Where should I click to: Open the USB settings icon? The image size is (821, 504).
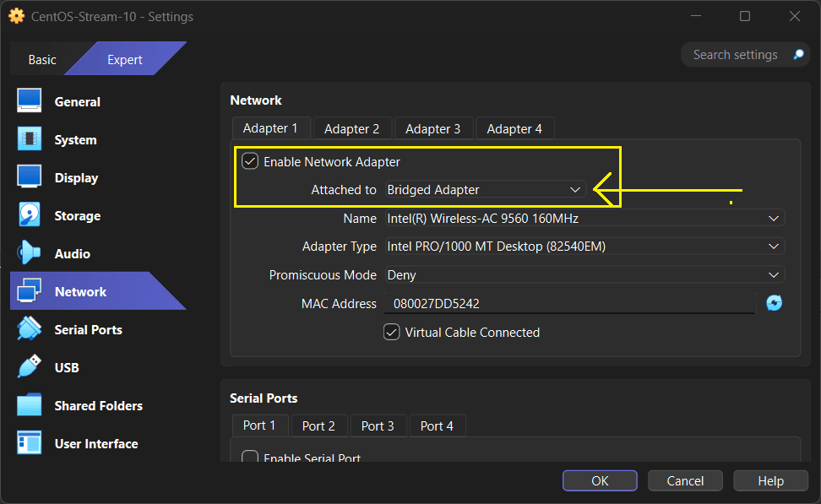point(30,367)
